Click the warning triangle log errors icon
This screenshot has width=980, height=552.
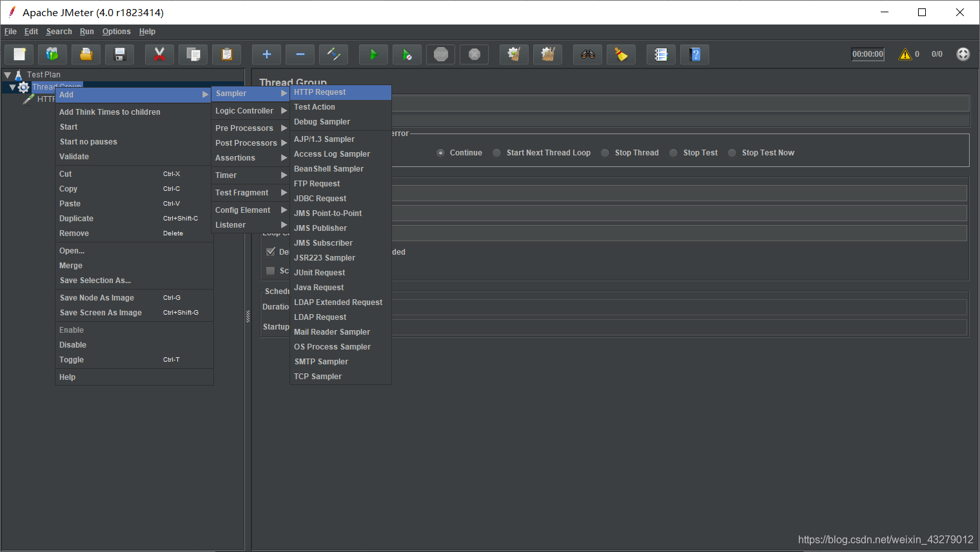905,54
